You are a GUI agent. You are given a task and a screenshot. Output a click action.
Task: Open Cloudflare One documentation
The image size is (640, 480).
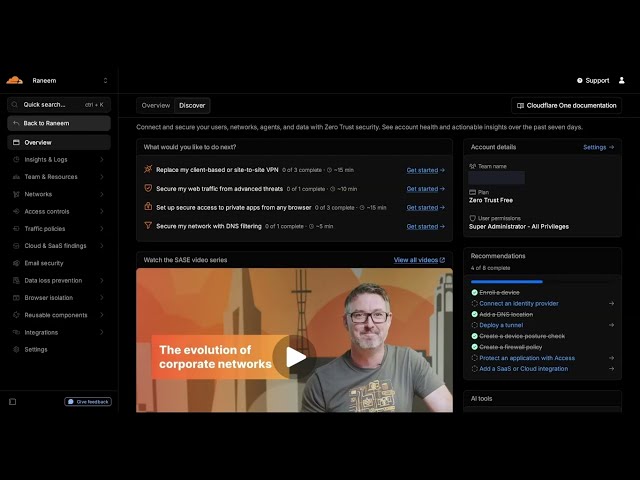567,105
